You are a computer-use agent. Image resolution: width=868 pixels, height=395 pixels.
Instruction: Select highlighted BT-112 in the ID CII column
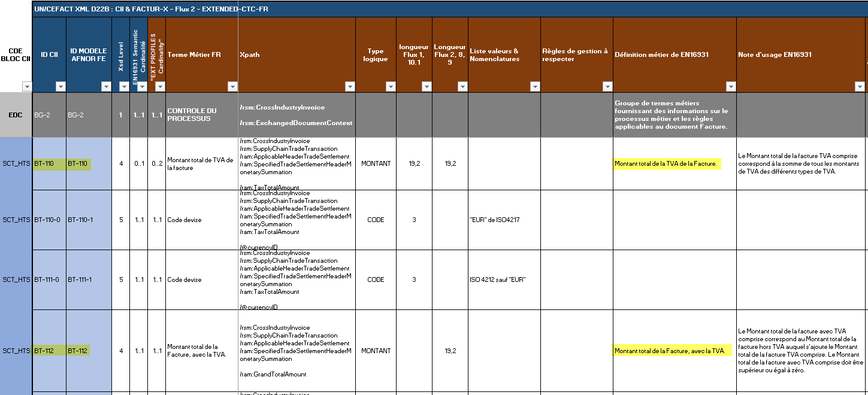tap(49, 351)
